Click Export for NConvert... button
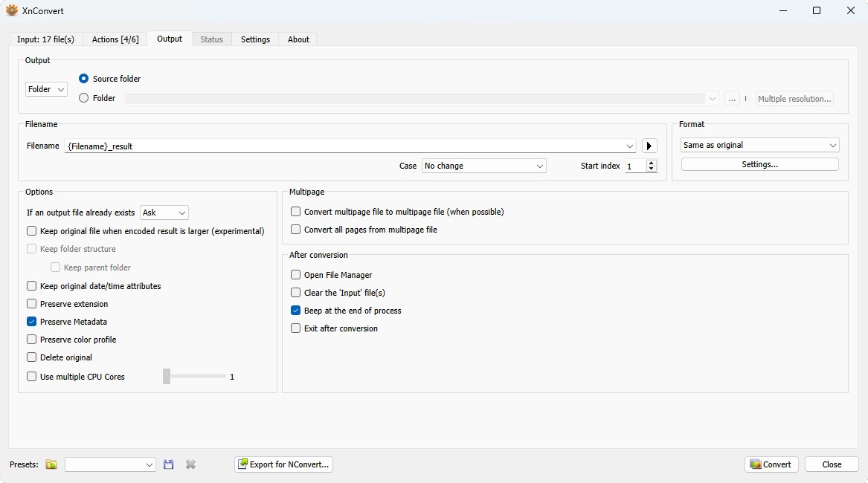 coord(283,464)
